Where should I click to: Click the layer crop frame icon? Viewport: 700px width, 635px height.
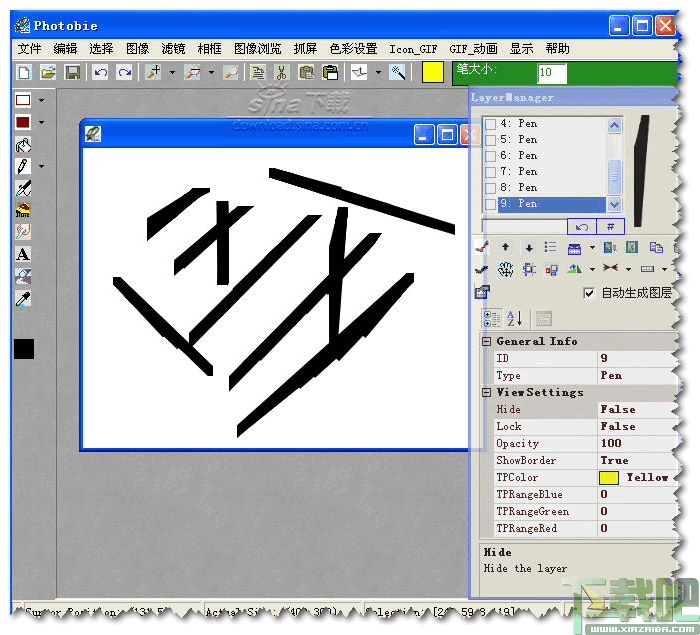(529, 269)
